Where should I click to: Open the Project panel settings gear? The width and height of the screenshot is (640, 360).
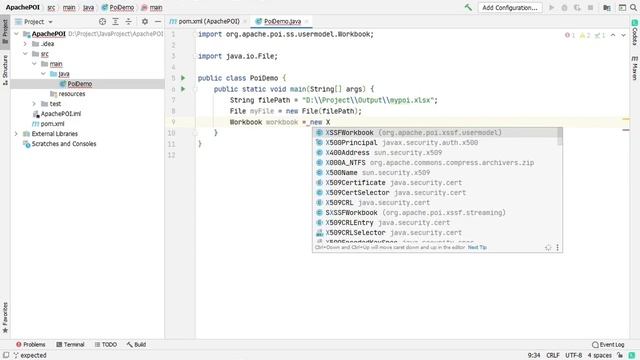tap(145, 22)
